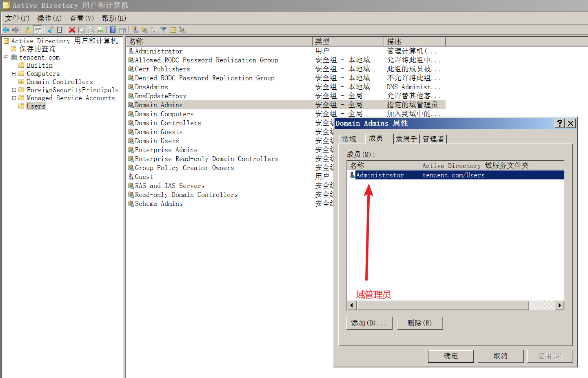Click the 添加(D)... button

[x=369, y=323]
